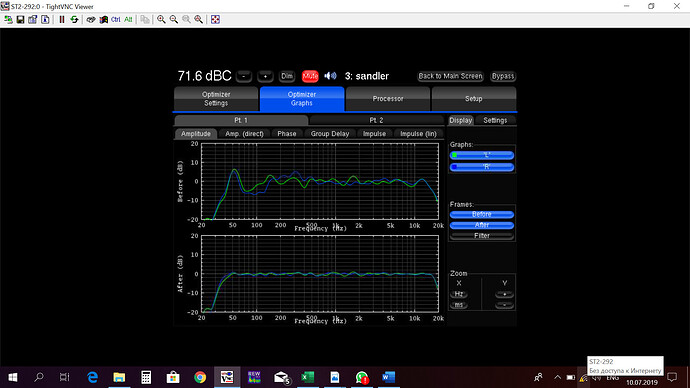Click the file transfer toolbar icon
This screenshot has height=388, width=690.
144,19
